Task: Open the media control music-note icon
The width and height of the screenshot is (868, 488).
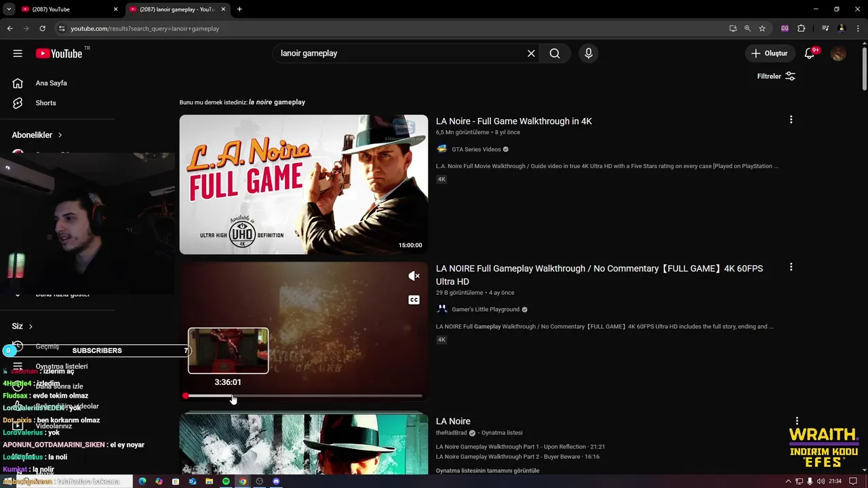Action: (x=825, y=28)
